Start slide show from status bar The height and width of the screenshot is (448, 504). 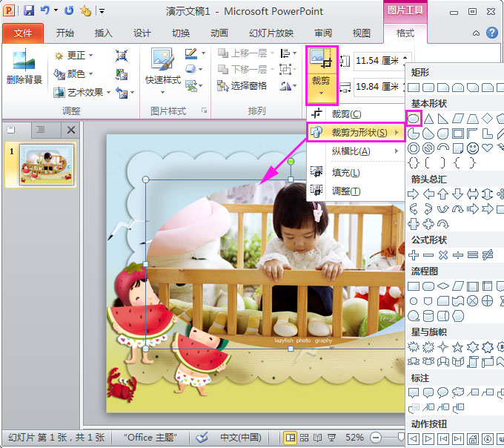[x=331, y=438]
